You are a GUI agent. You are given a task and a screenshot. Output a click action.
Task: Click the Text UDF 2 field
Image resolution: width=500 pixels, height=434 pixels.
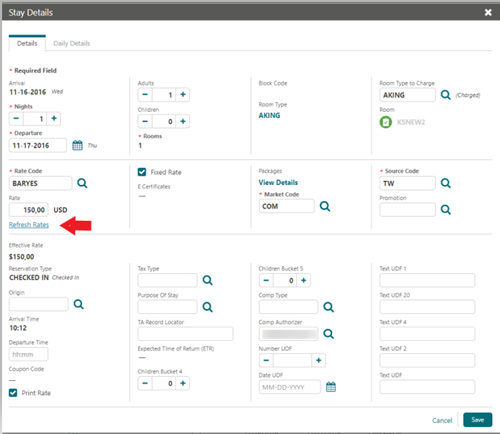(x=427, y=360)
